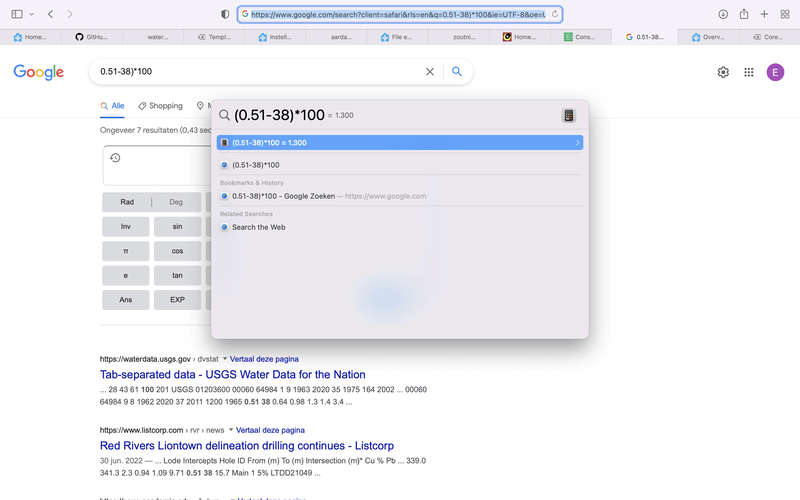The height and width of the screenshot is (500, 800).
Task: Select the highlighted (0.51-38)*100 = 1.300 suggestion
Action: click(399, 143)
